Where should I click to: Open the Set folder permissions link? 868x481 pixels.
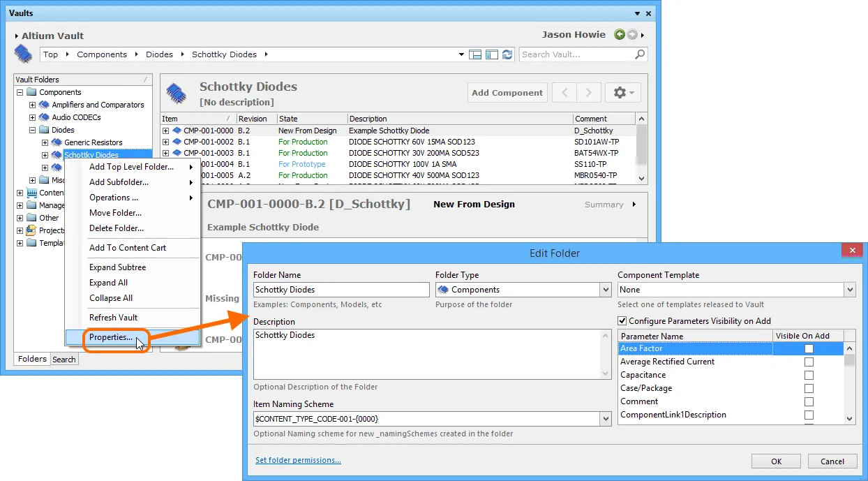pos(298,460)
